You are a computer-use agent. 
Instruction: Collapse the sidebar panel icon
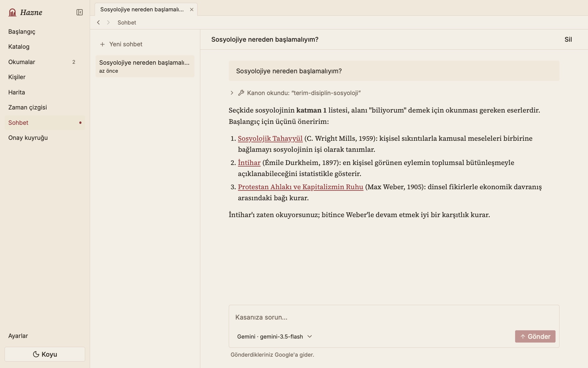[x=80, y=12]
